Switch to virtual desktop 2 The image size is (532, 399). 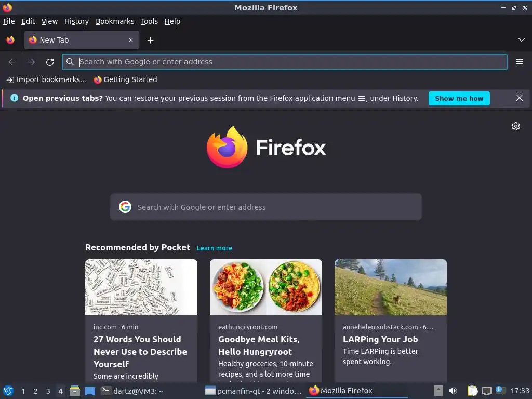pos(36,391)
